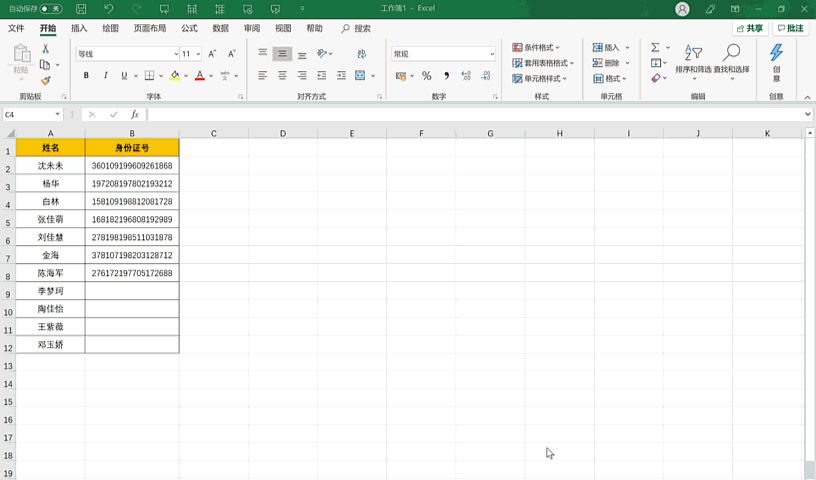
Task: Toggle bold formatting
Action: [x=86, y=75]
